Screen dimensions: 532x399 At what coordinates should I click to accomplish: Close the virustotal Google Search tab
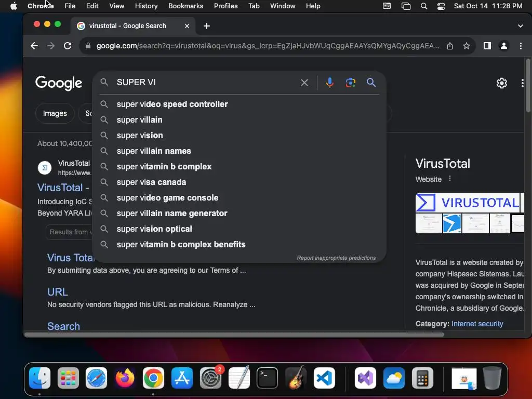[x=187, y=26]
